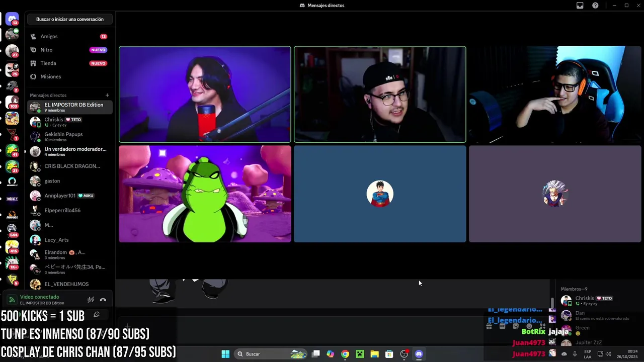644x362 pixels.
Task: Focus the cap-and-glasses streamer video tile
Action: [x=380, y=95]
